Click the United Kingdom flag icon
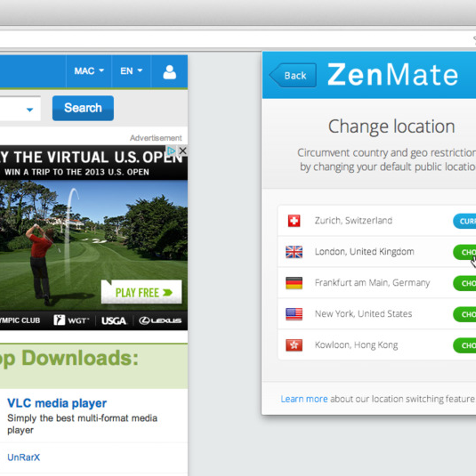Viewport: 476px width, 476px height. point(294,252)
